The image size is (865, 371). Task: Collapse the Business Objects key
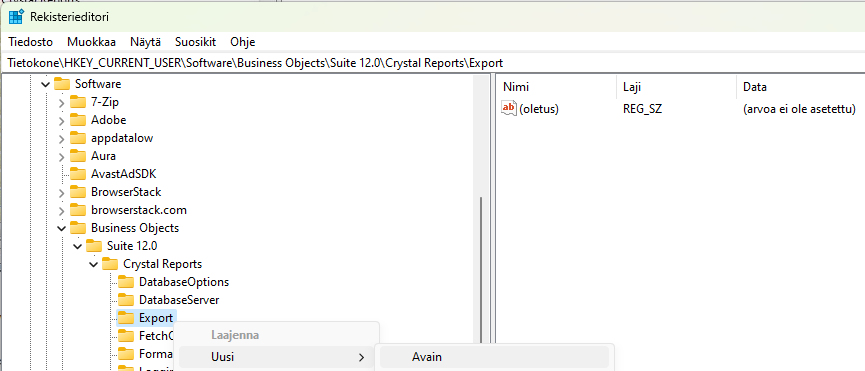point(61,228)
